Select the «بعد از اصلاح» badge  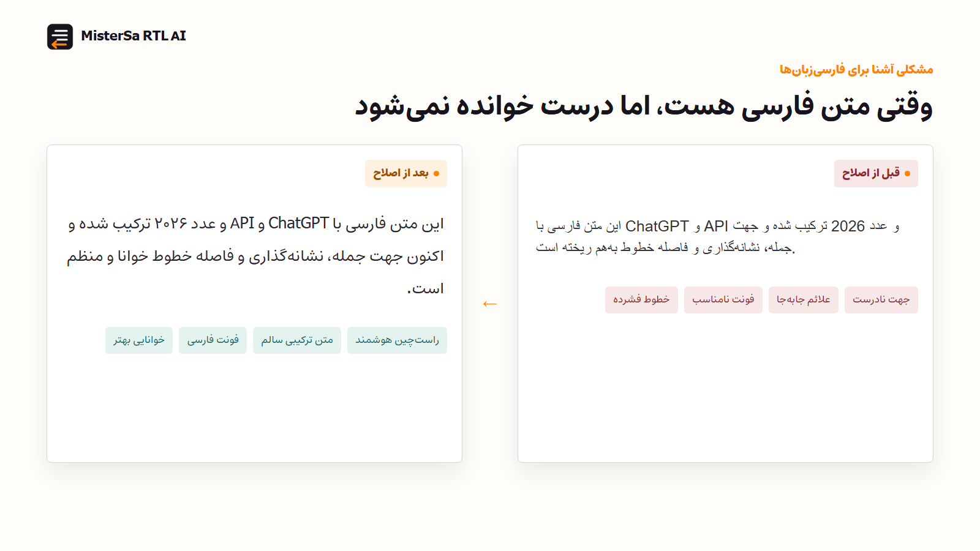[x=406, y=173]
